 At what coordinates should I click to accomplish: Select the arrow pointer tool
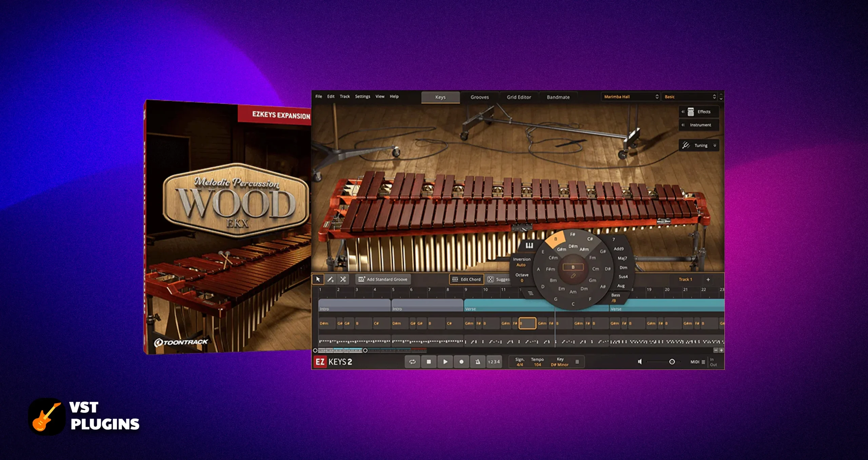[x=318, y=279]
